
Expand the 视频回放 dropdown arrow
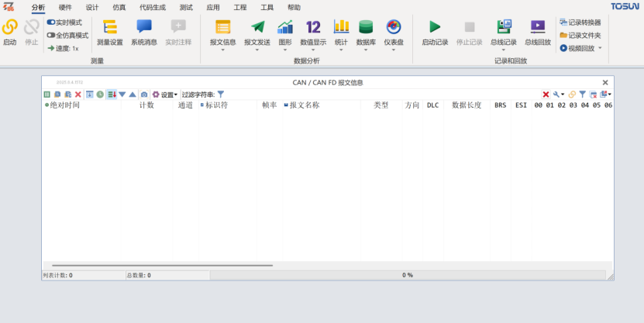[600, 48]
